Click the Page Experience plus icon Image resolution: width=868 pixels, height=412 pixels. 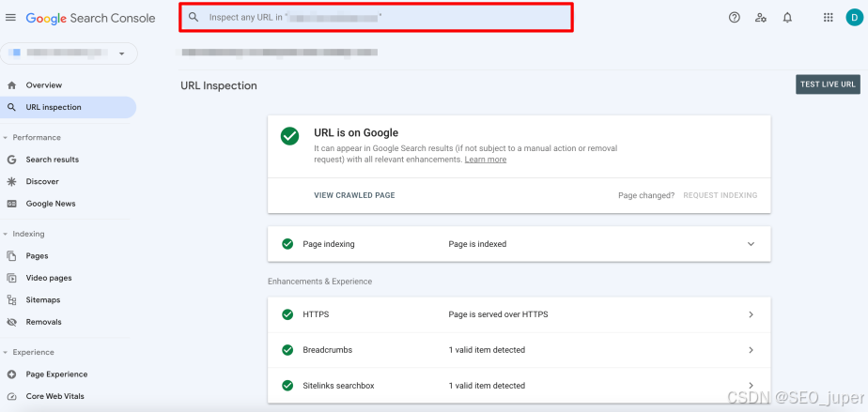(11, 374)
